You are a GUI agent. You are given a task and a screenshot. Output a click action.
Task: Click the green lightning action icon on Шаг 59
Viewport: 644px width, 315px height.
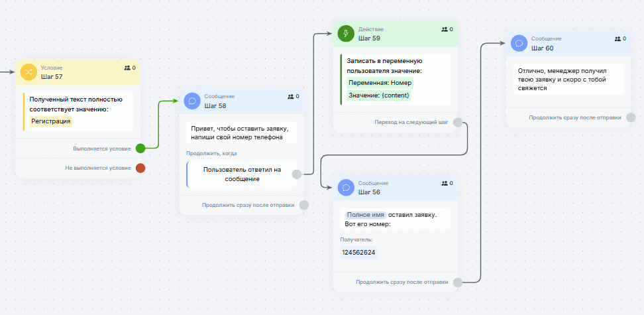coord(346,34)
